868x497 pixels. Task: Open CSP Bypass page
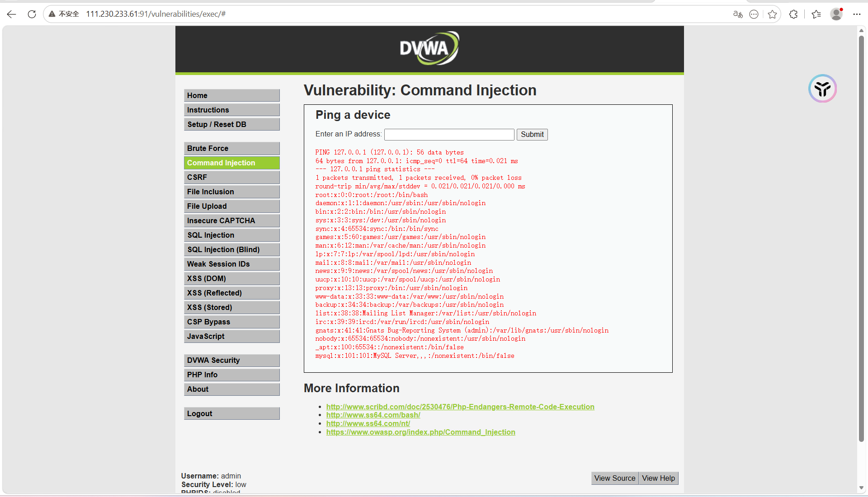pyautogui.click(x=232, y=322)
